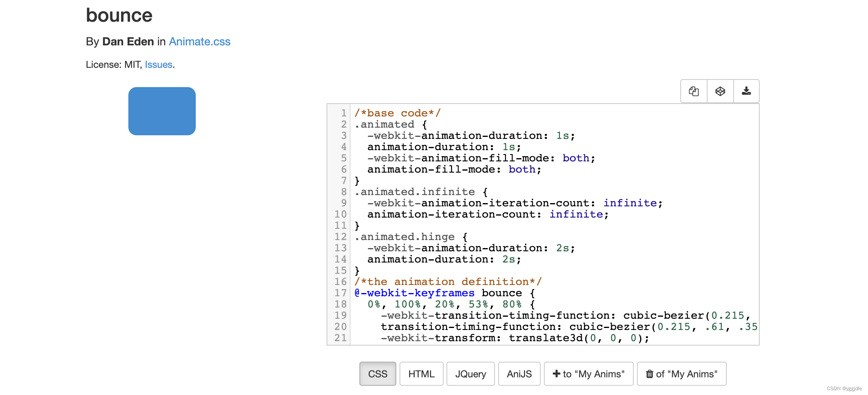This screenshot has height=395, width=868.
Task: Click the "0%, 100%, 20%, 53%, 80% {" line
Action: pyautogui.click(x=451, y=304)
